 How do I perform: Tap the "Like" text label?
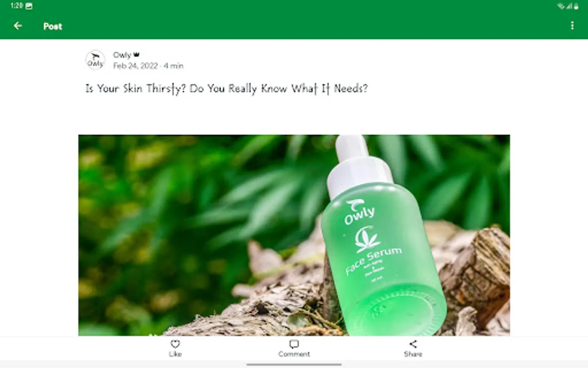(x=175, y=354)
